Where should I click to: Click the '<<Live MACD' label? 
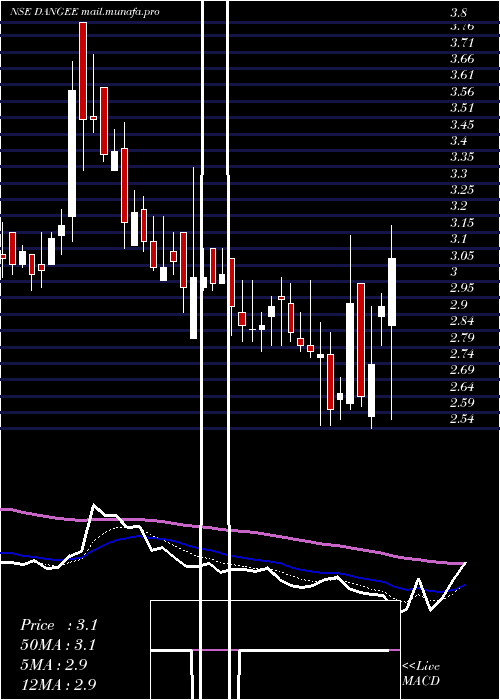(x=421, y=674)
